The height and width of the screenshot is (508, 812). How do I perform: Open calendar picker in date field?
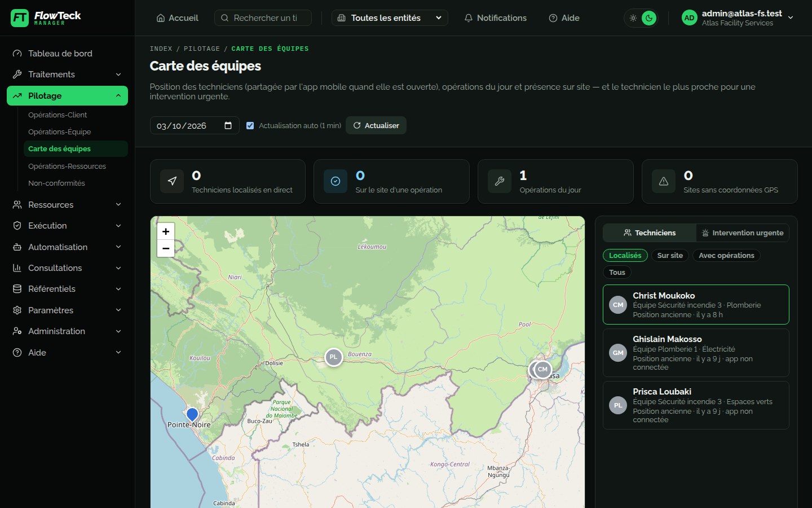click(x=228, y=125)
